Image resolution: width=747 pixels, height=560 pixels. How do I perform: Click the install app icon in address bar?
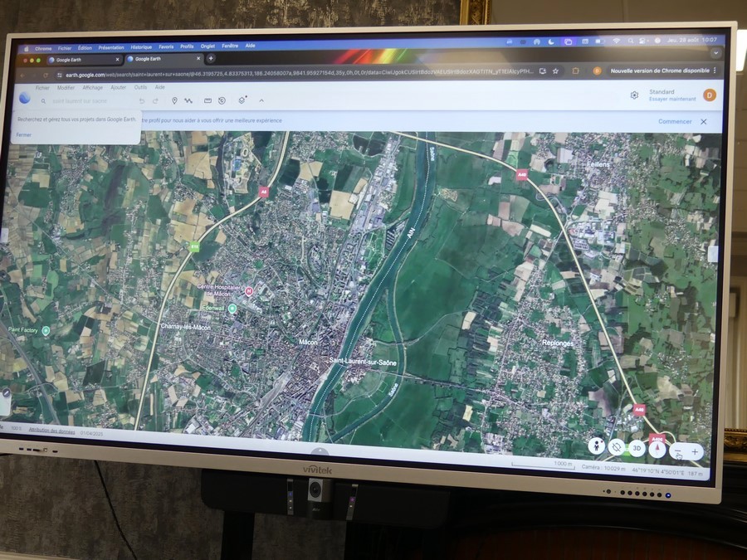click(x=543, y=71)
